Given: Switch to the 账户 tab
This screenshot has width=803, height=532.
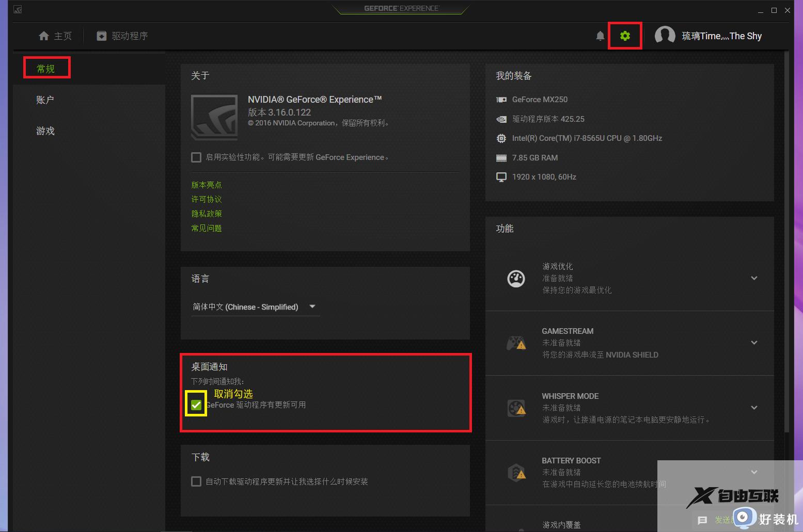Looking at the screenshot, I should (x=45, y=99).
